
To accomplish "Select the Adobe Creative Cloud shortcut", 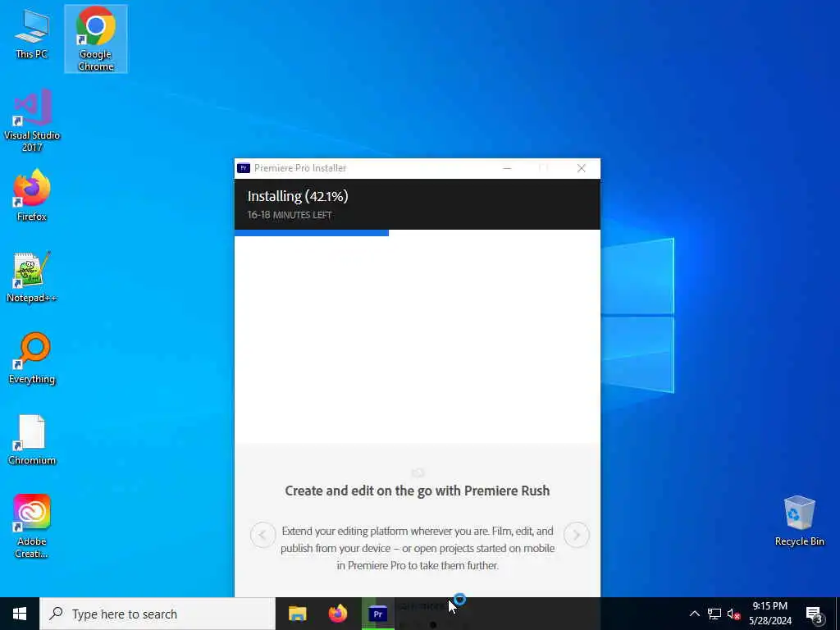I will [32, 527].
